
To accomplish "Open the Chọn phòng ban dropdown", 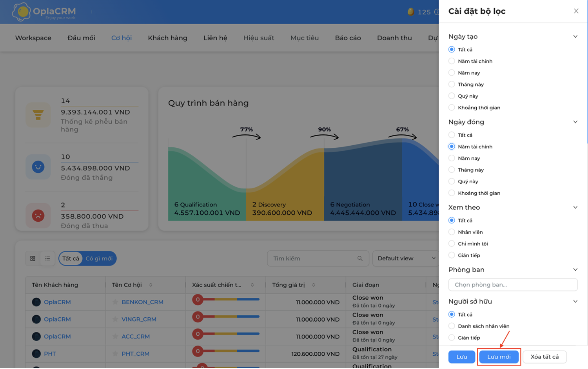I will tap(513, 285).
